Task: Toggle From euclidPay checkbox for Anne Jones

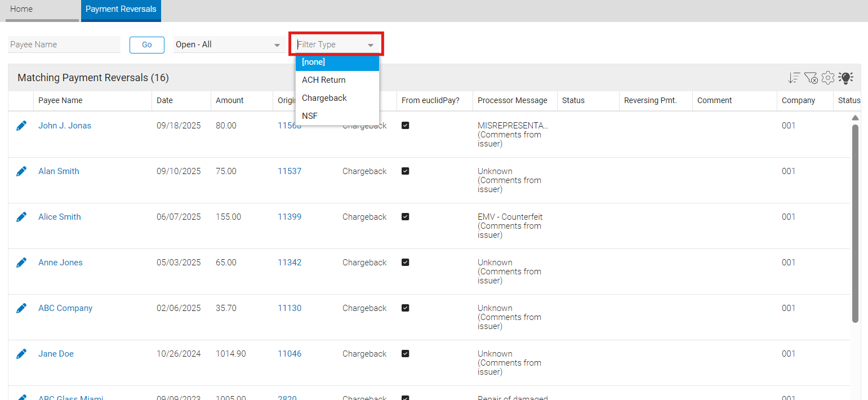Action: 405,263
